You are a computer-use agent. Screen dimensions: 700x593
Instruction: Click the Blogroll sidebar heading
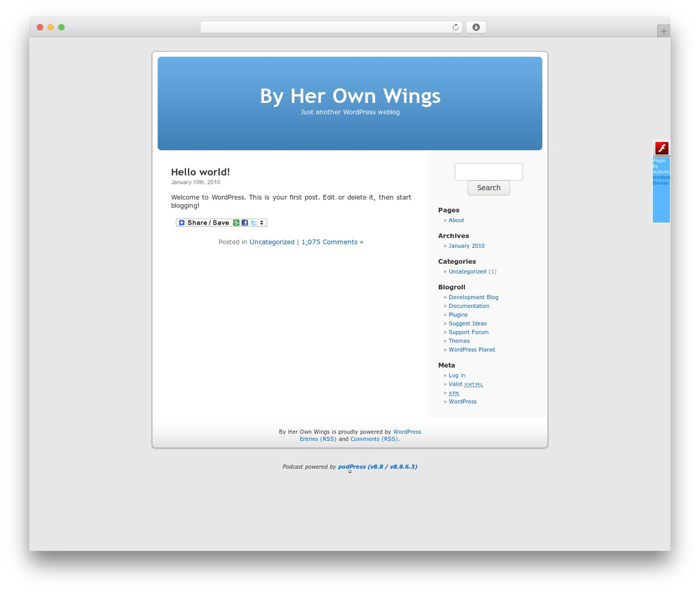coord(452,287)
